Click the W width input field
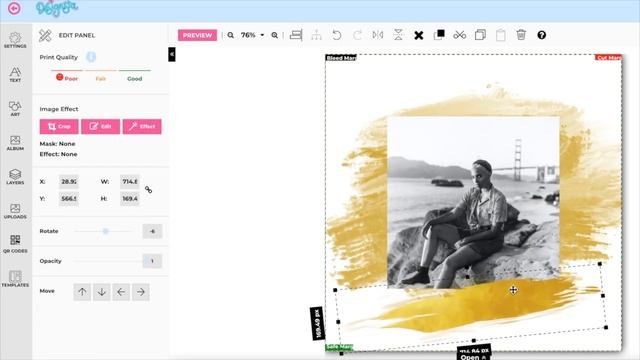Viewport: 640px width, 360px height. 130,182
